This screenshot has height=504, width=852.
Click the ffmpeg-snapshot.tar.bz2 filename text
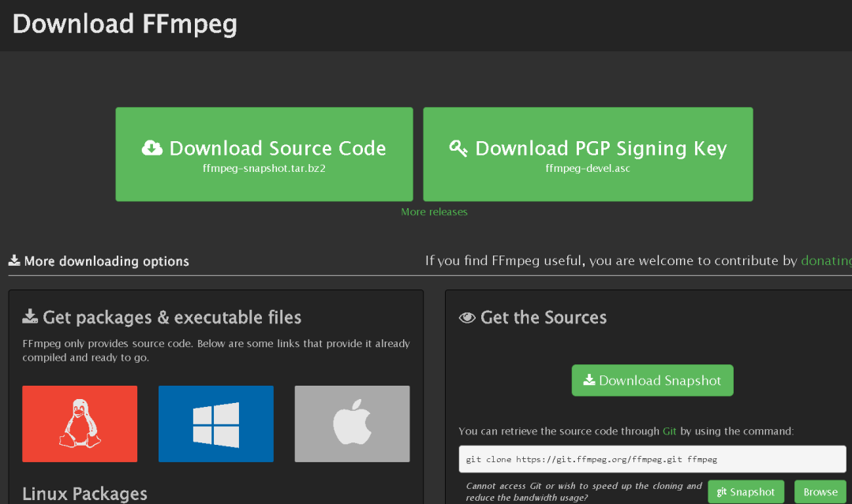[x=264, y=168]
